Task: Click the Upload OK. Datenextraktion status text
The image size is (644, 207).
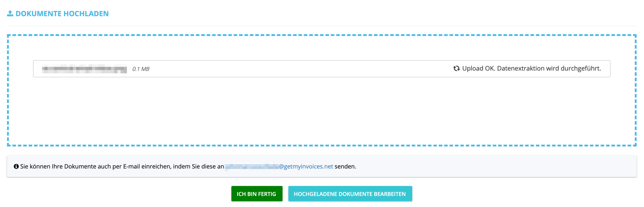Action: (x=531, y=68)
